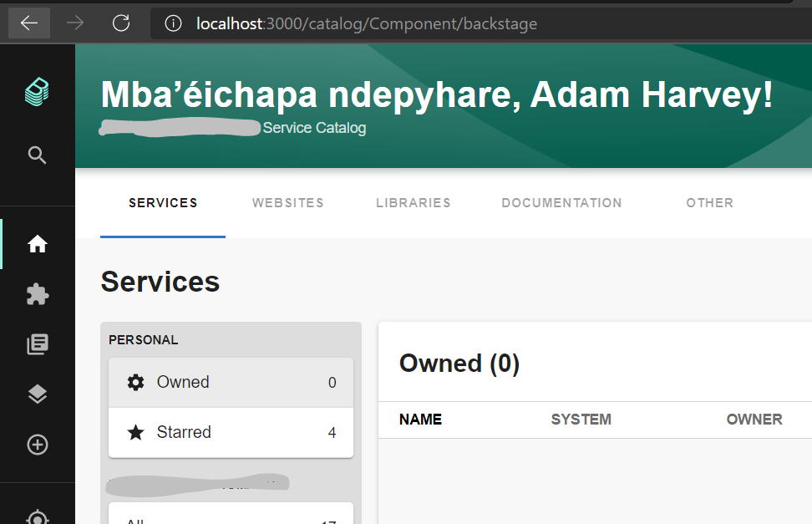Click the LIBRARIES tab label

413,202
